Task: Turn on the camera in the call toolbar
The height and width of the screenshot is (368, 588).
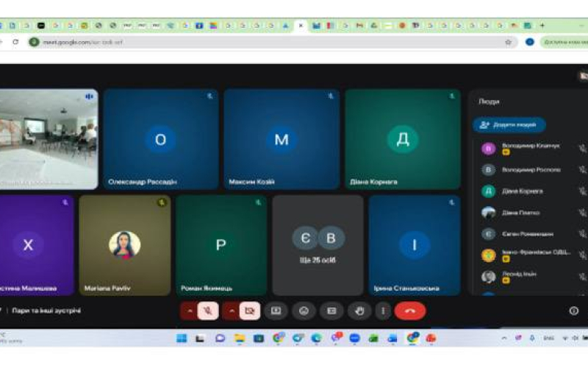Action: [x=249, y=311]
